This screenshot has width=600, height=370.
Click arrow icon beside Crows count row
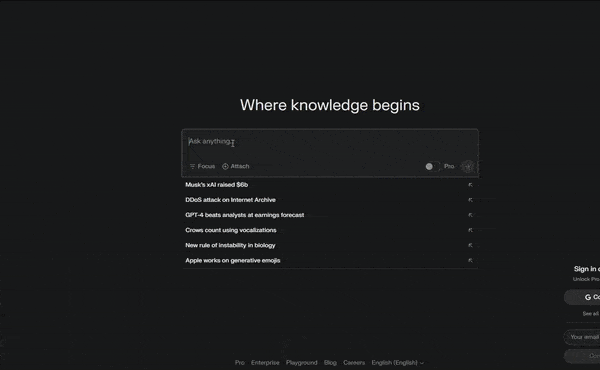(x=470, y=230)
